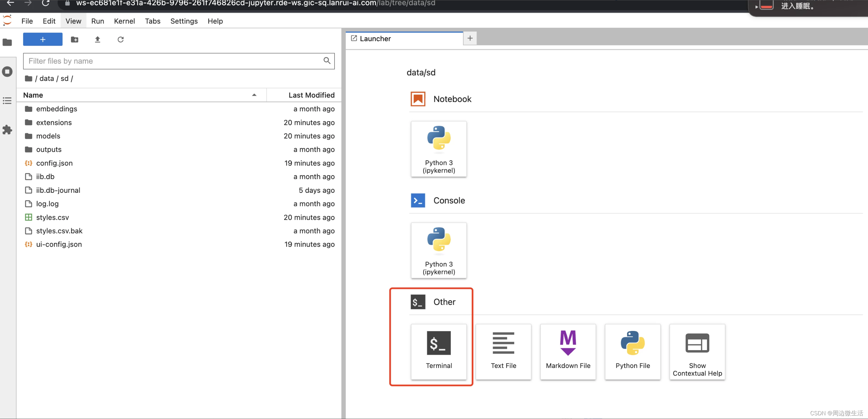Refresh the file browser list

120,40
